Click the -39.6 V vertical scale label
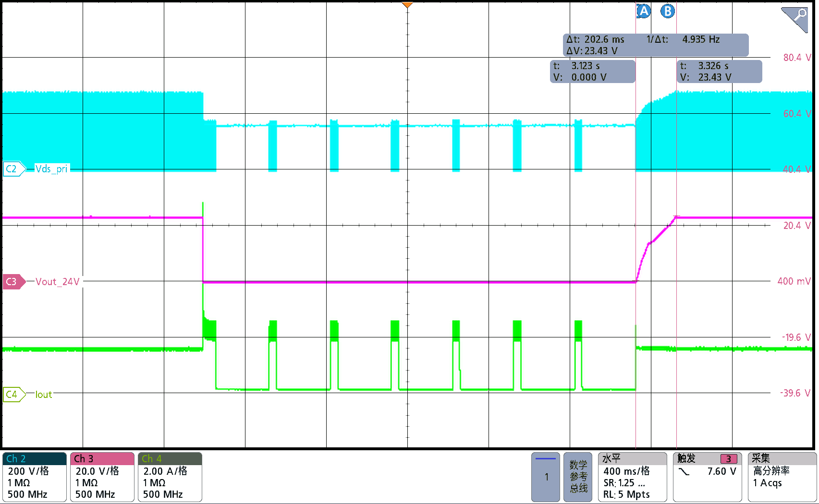The image size is (819, 504). (795, 393)
